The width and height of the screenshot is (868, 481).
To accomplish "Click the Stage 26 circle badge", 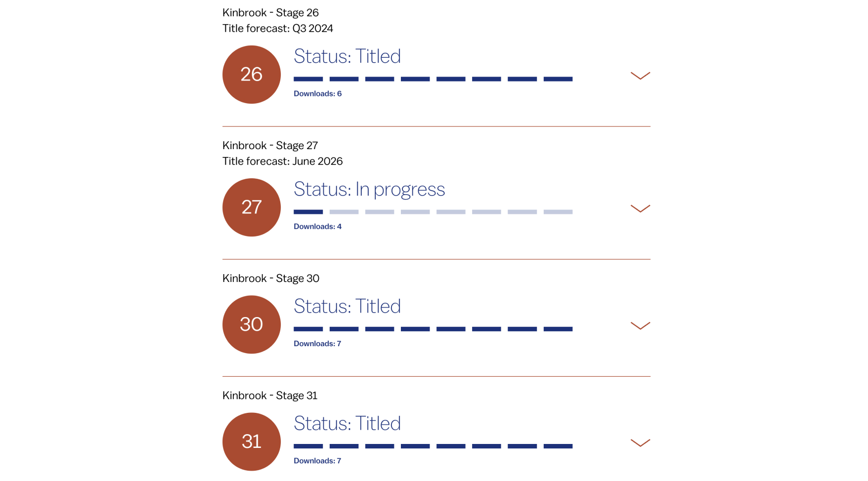I will 251,75.
